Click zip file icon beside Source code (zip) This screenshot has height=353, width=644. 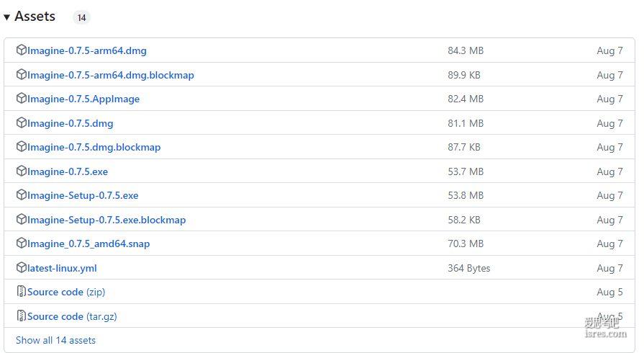click(x=22, y=291)
